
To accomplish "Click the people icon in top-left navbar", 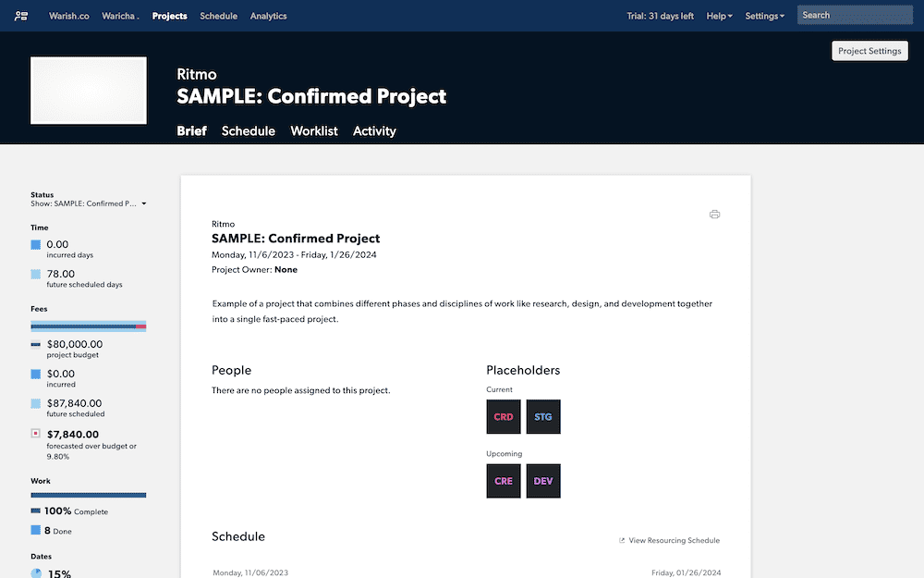I will pyautogui.click(x=21, y=16).
